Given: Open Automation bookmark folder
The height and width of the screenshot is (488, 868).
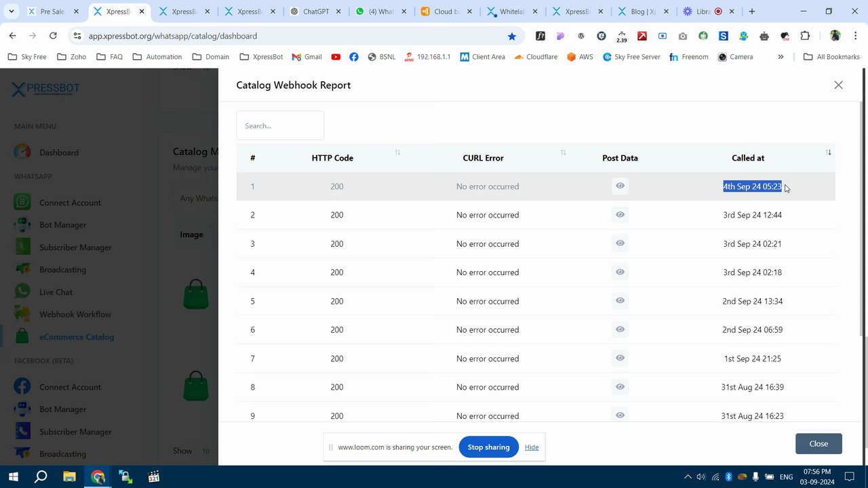Looking at the screenshot, I should [x=157, y=57].
